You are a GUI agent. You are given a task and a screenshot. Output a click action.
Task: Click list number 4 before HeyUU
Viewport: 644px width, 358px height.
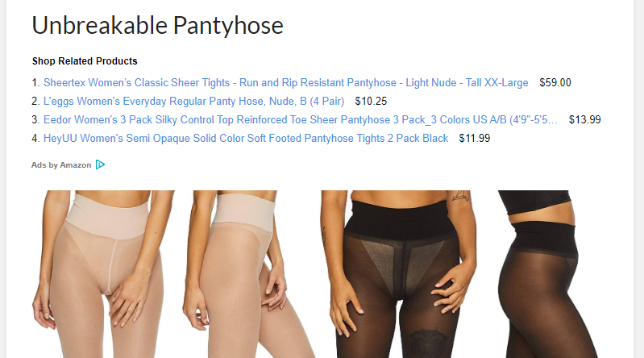point(35,138)
